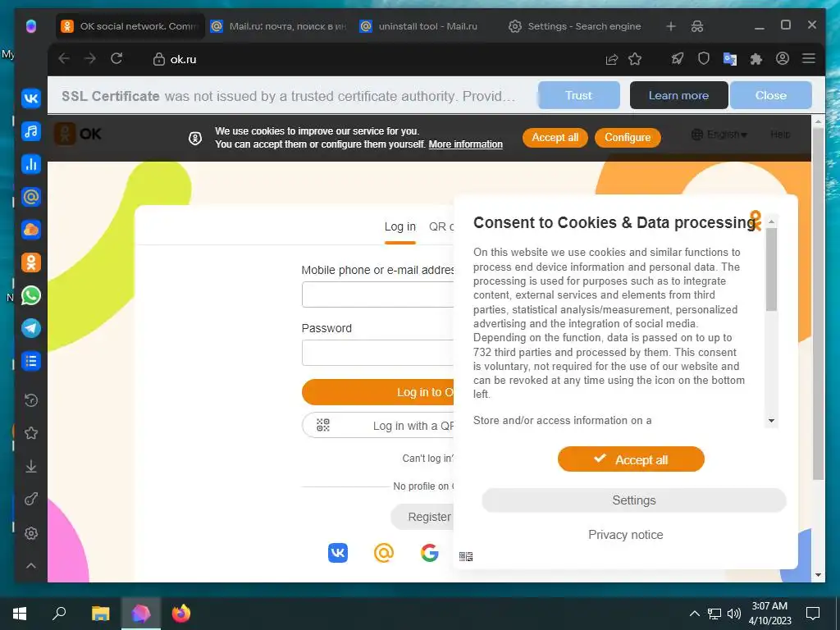Open the extensions puzzle icon
The width and height of the screenshot is (840, 630).
[756, 59]
